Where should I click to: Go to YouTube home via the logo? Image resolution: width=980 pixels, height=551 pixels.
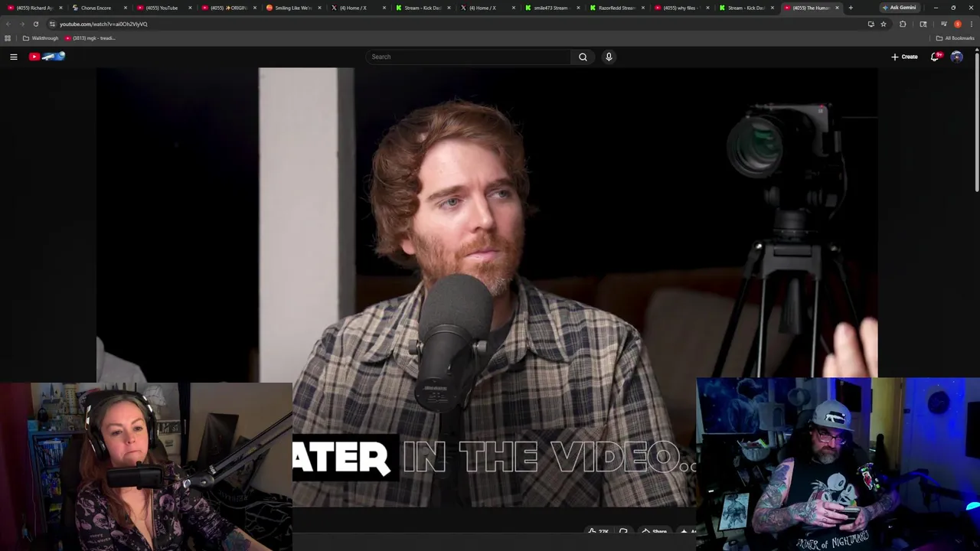[47, 57]
